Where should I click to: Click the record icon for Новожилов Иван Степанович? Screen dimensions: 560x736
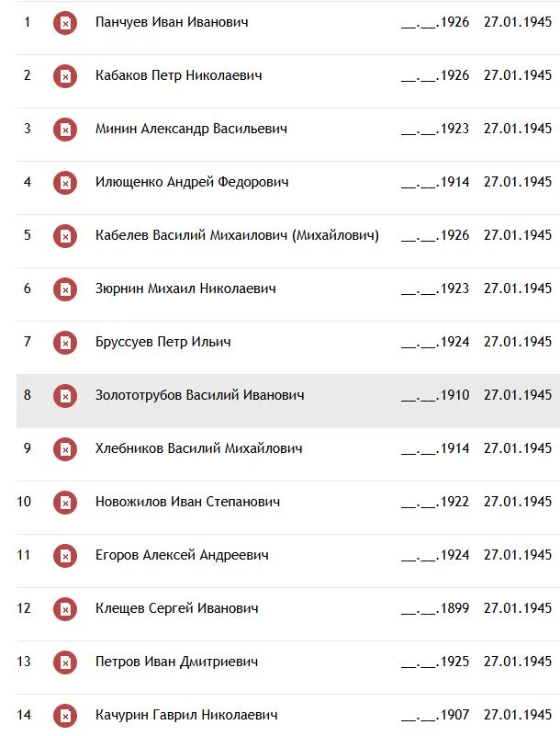pos(65,503)
